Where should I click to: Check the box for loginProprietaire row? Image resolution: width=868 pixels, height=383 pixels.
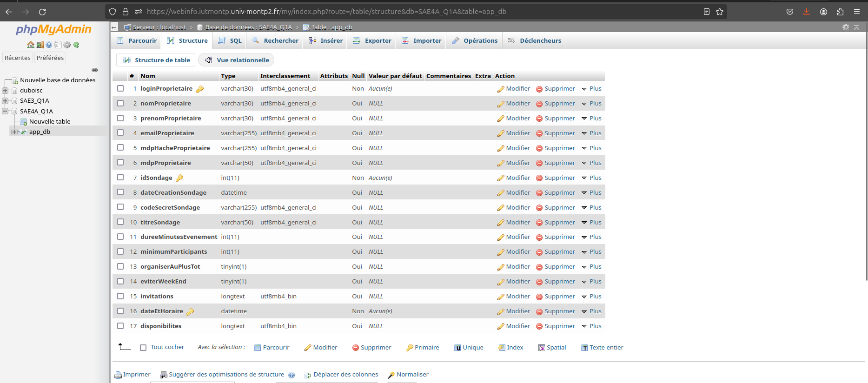[120, 88]
